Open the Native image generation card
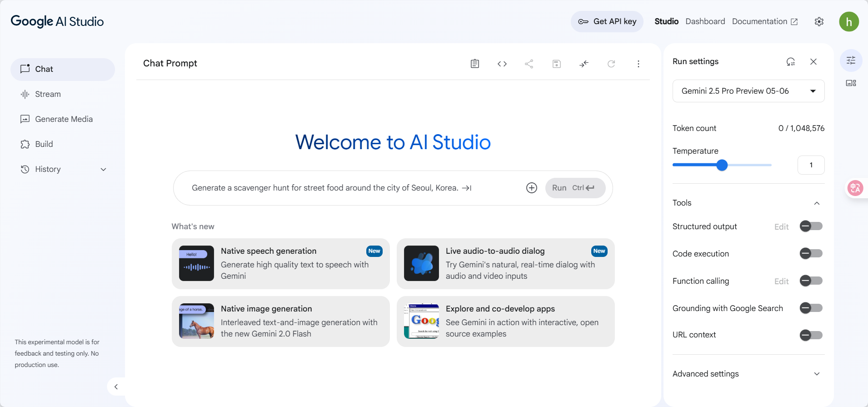The height and width of the screenshot is (407, 868). (281, 322)
